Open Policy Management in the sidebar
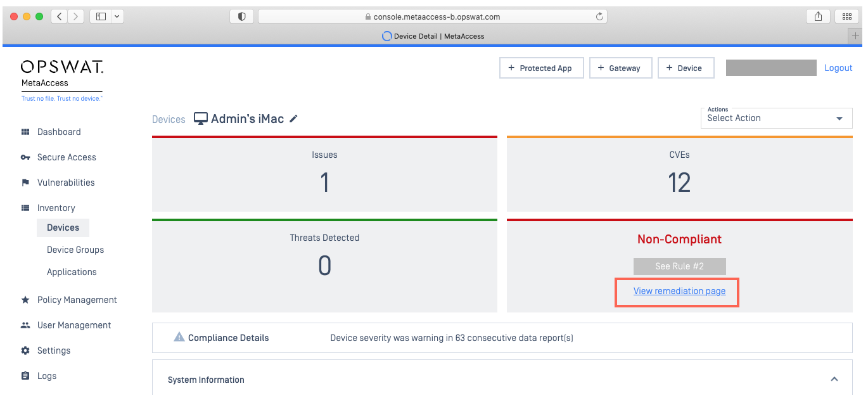The height and width of the screenshot is (405, 868). point(77,300)
